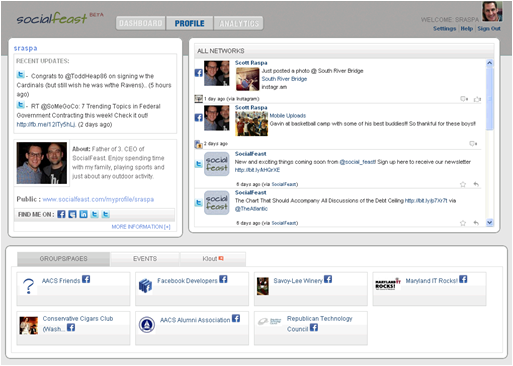Click the comment icon on the Mobile Uploads post
513x366 pixels.
473,144
